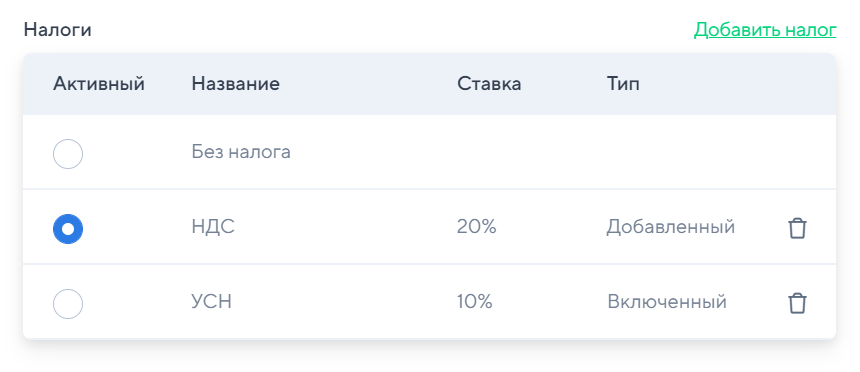Click the Добавленный type cell
This screenshot has width=860, height=372.
point(671,227)
